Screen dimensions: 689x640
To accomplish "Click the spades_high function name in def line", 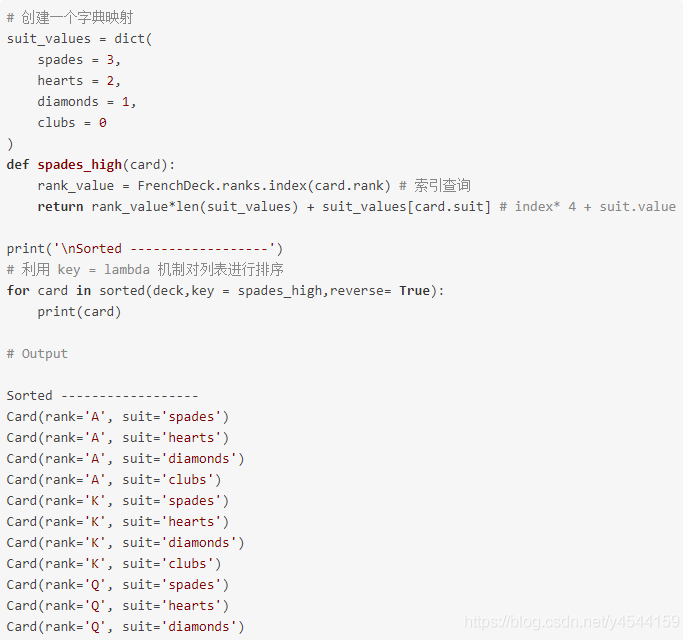I will tap(80, 165).
